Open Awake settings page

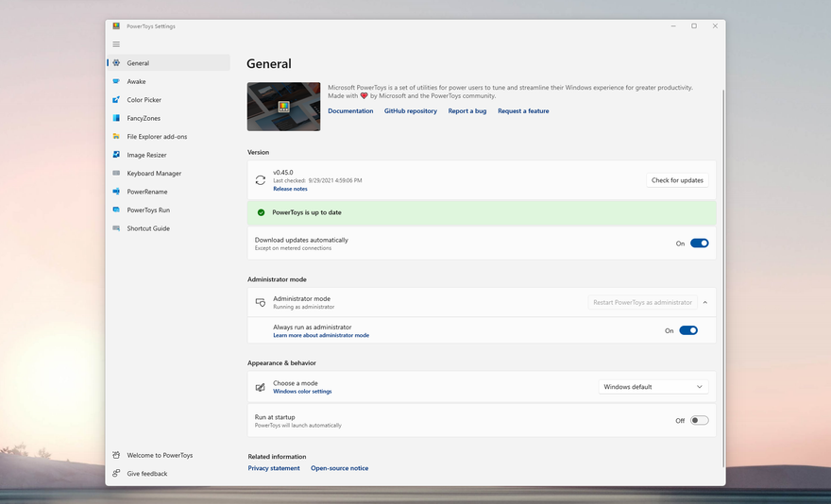click(168, 81)
